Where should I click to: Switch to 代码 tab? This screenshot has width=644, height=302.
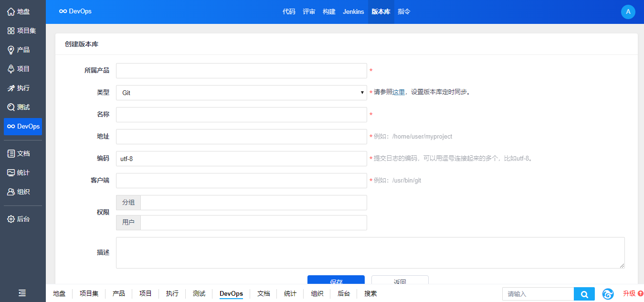(289, 11)
